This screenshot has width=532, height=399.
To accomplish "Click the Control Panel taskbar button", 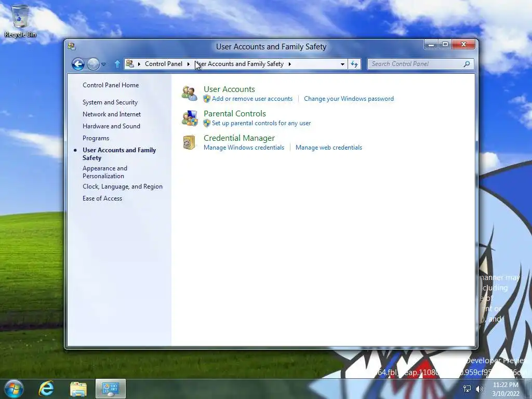I will [111, 389].
